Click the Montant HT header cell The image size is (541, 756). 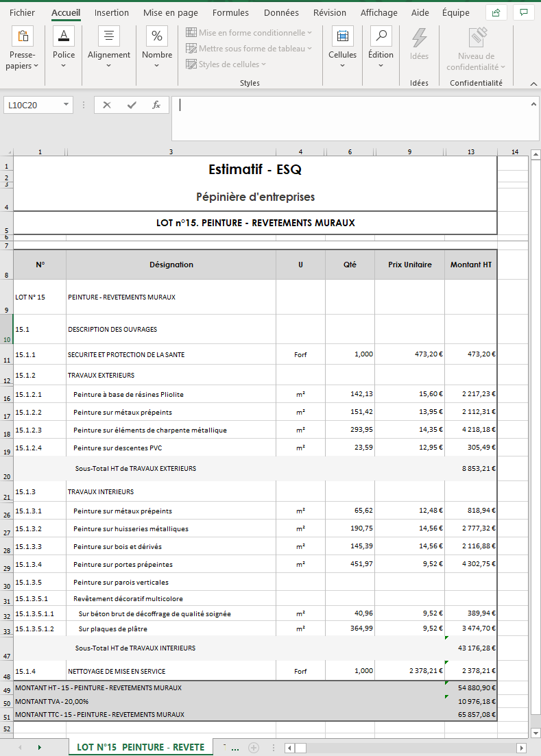click(470, 265)
